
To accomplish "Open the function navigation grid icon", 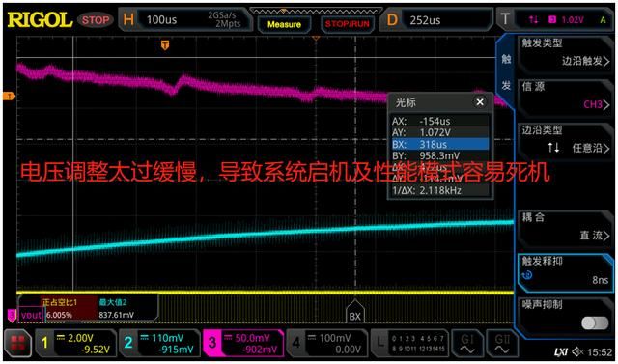I will click(18, 343).
